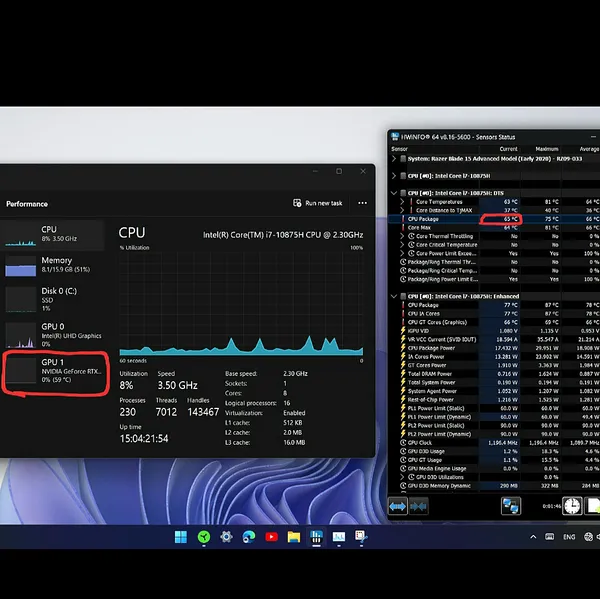Click the Up time value 15:04:21:54

tap(144, 439)
